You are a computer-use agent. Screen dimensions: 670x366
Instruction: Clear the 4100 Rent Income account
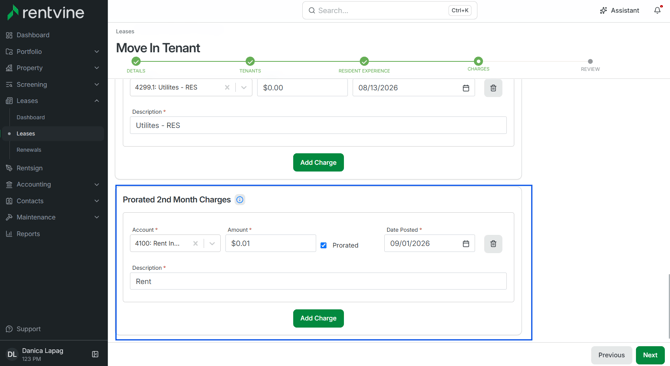[195, 243]
